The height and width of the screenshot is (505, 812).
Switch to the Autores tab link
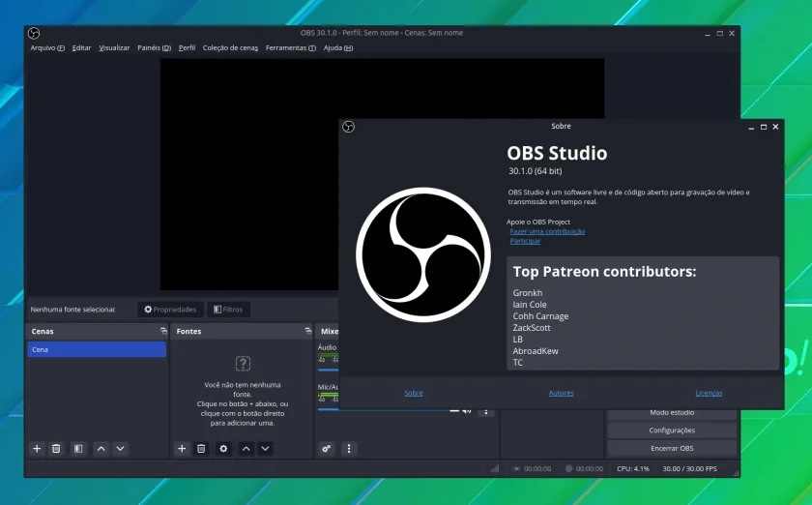click(562, 393)
